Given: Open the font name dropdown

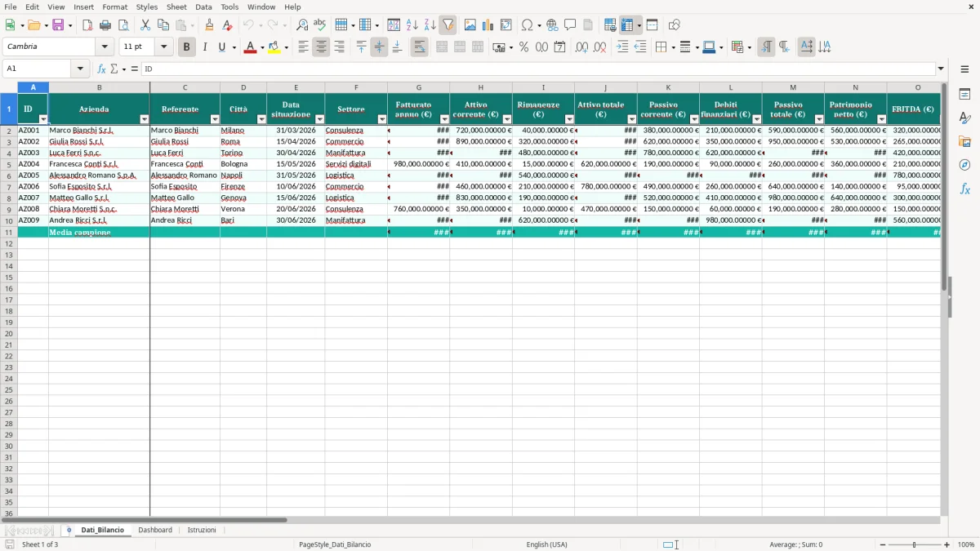Looking at the screenshot, I should (105, 47).
